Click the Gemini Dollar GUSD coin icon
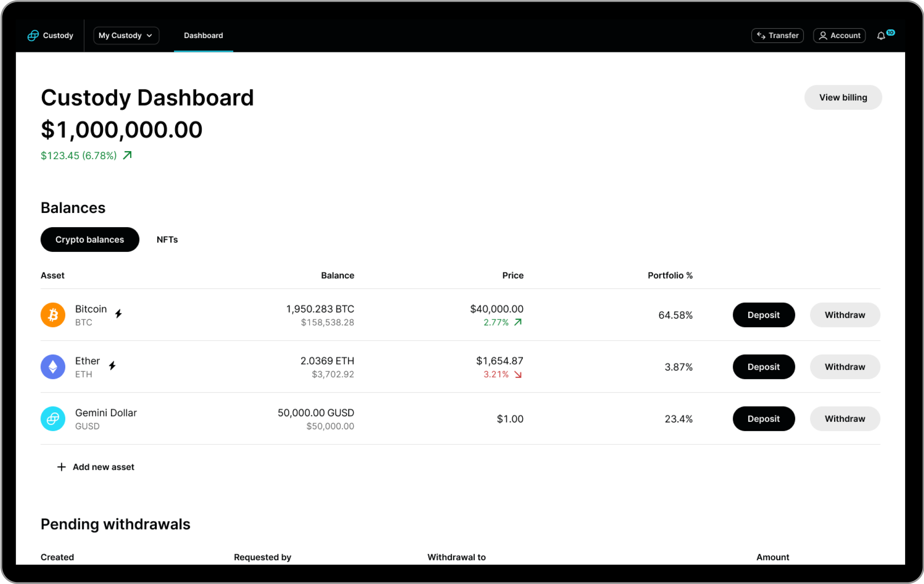Viewport: 924px width, 584px height. pyautogui.click(x=52, y=419)
